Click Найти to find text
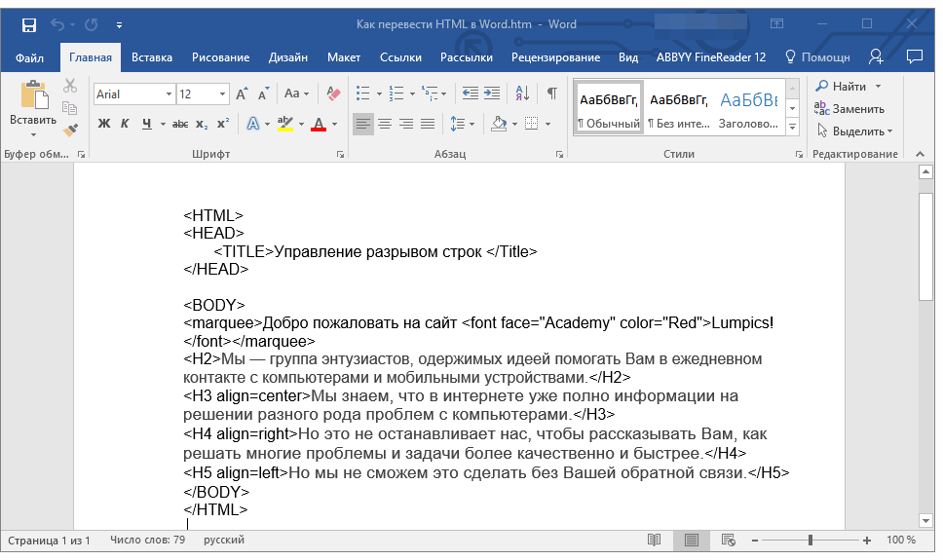This screenshot has height=560, width=943. [848, 87]
